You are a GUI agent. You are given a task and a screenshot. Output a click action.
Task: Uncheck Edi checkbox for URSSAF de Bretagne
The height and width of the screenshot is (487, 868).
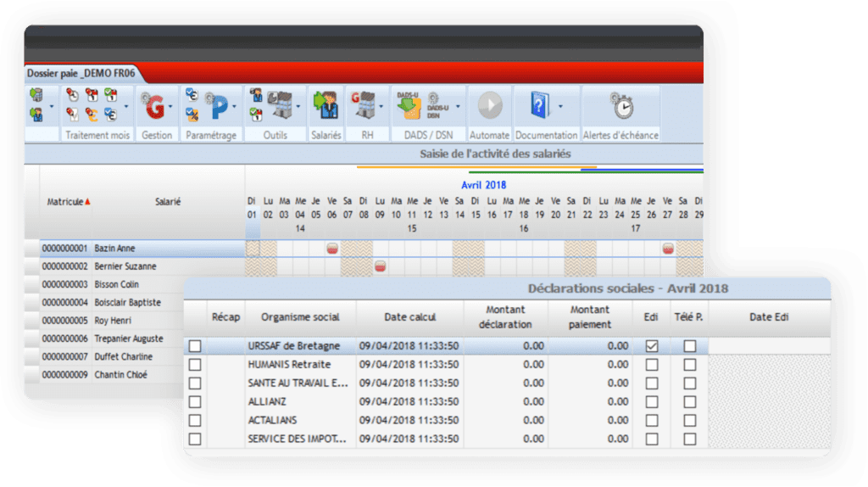pyautogui.click(x=651, y=346)
